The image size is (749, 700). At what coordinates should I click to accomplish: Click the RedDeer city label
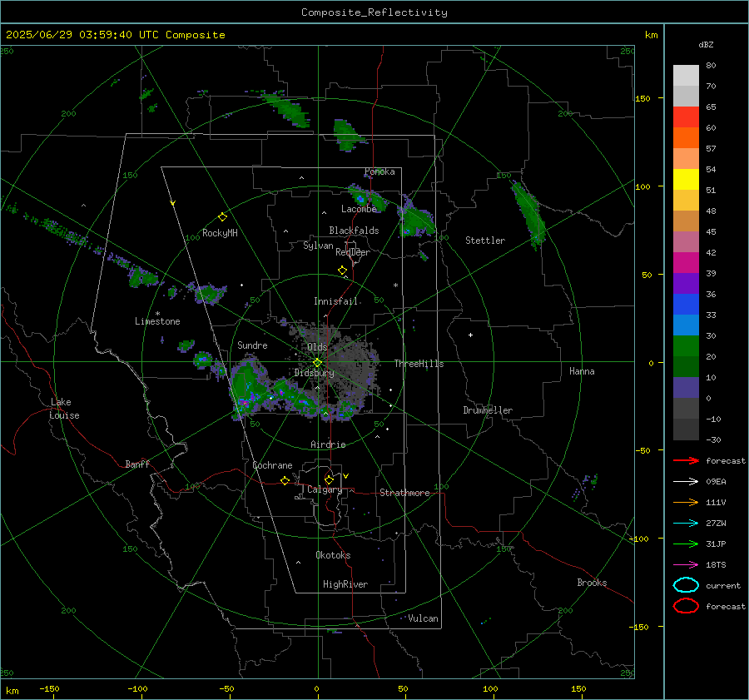(353, 252)
